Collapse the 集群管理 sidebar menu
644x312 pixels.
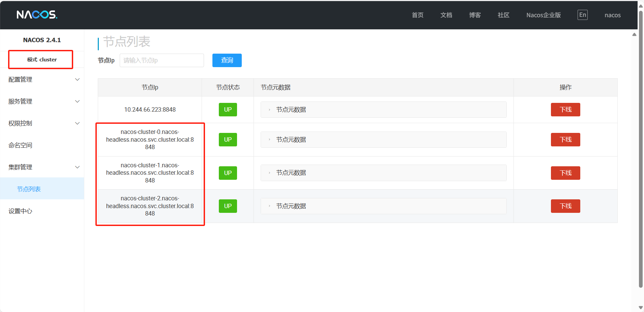click(42, 167)
